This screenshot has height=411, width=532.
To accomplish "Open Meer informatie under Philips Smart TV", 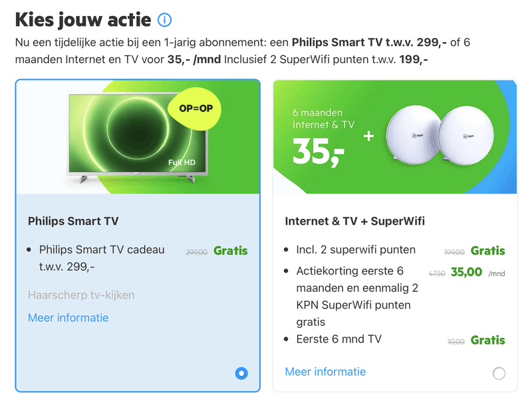I will tap(68, 318).
